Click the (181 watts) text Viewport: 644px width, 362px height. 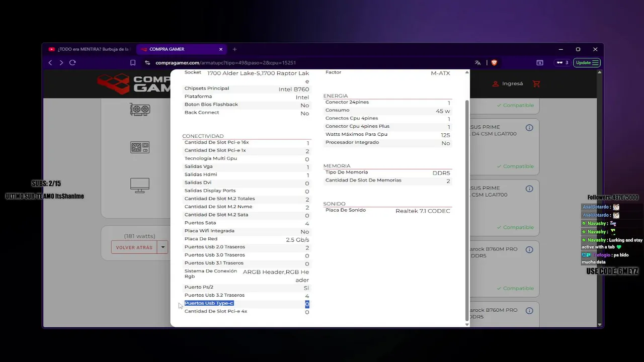click(139, 236)
